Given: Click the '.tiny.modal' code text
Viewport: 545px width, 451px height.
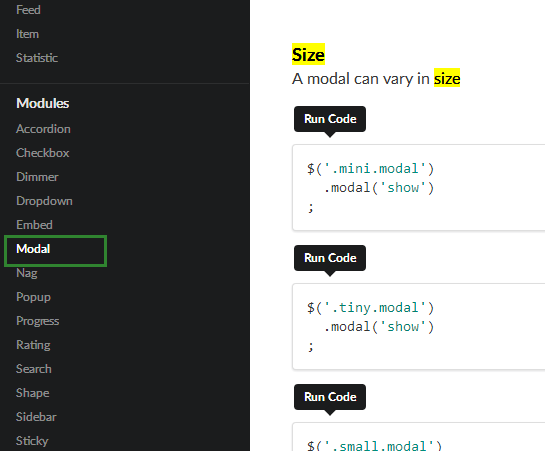Looking at the screenshot, I should pos(375,308).
